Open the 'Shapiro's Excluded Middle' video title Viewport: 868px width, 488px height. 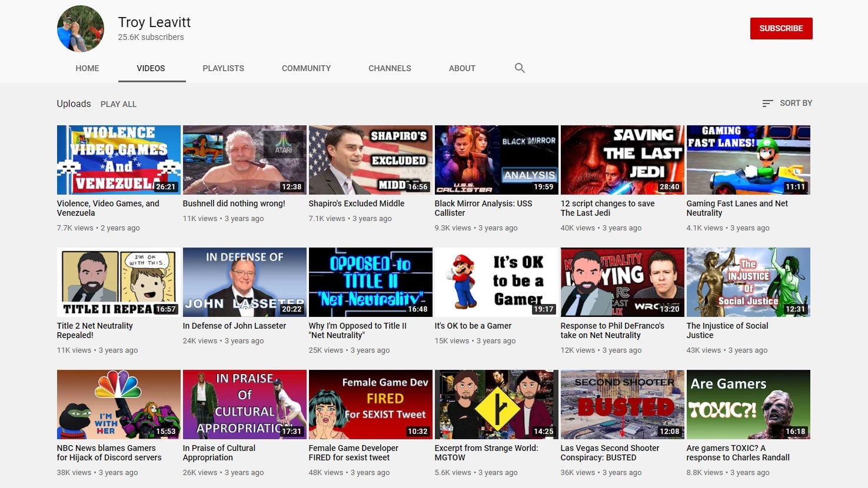(356, 203)
